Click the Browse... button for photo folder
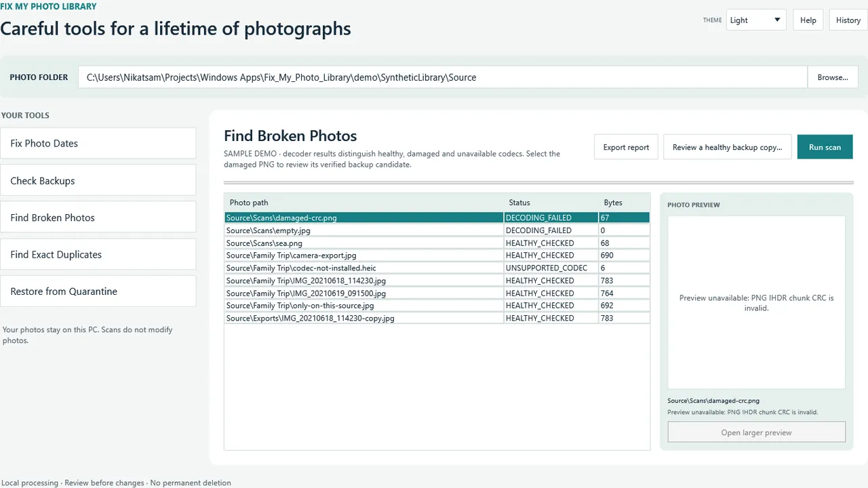The image size is (868, 488). [833, 77]
